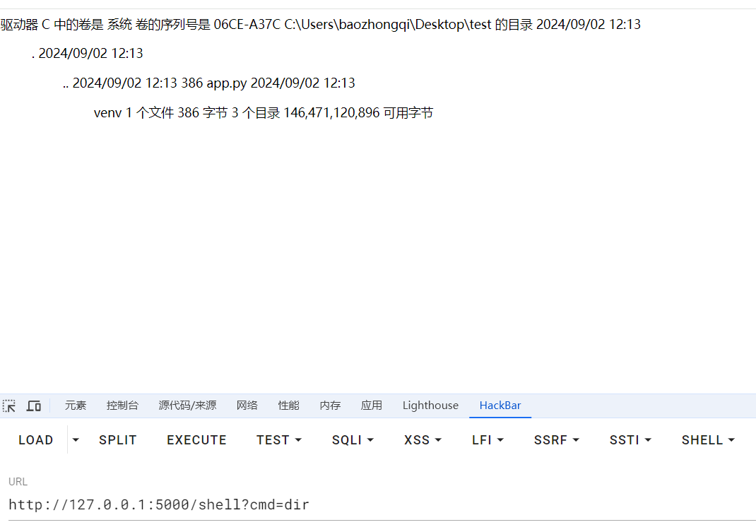Expand the arrow next to LOAD

click(x=76, y=440)
